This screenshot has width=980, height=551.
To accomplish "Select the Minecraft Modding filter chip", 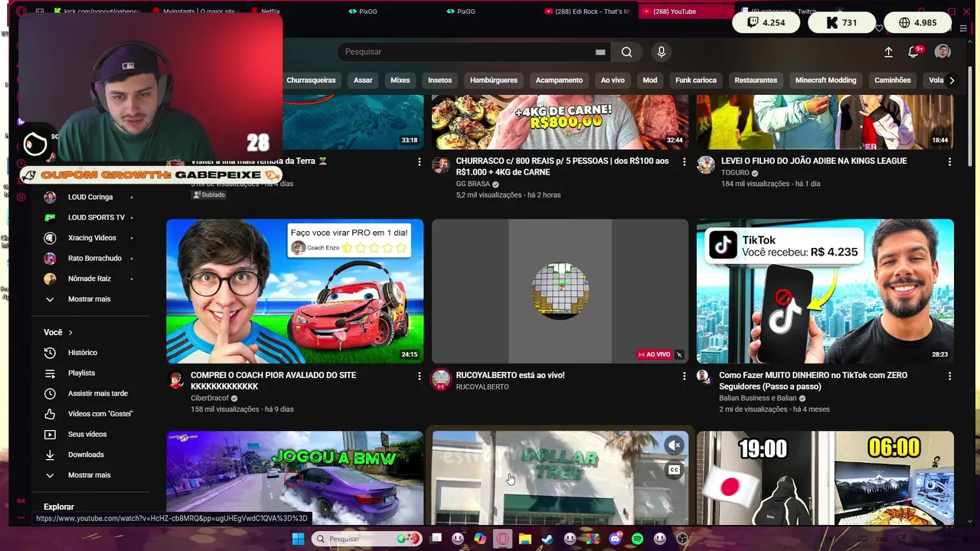I will 825,80.
